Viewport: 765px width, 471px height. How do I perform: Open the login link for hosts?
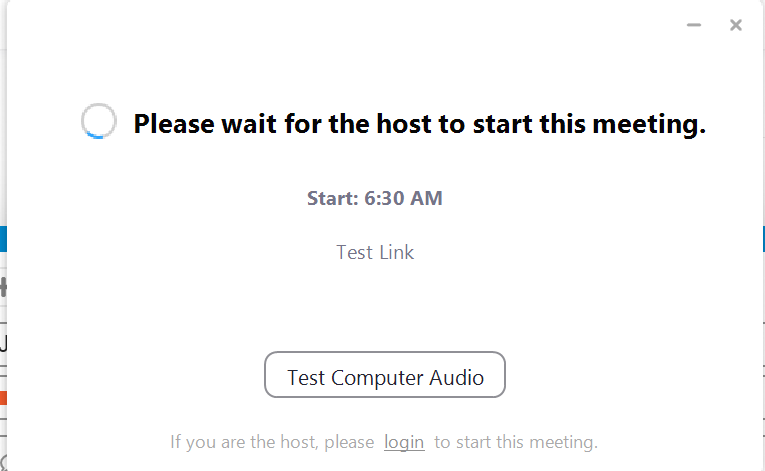(x=404, y=442)
